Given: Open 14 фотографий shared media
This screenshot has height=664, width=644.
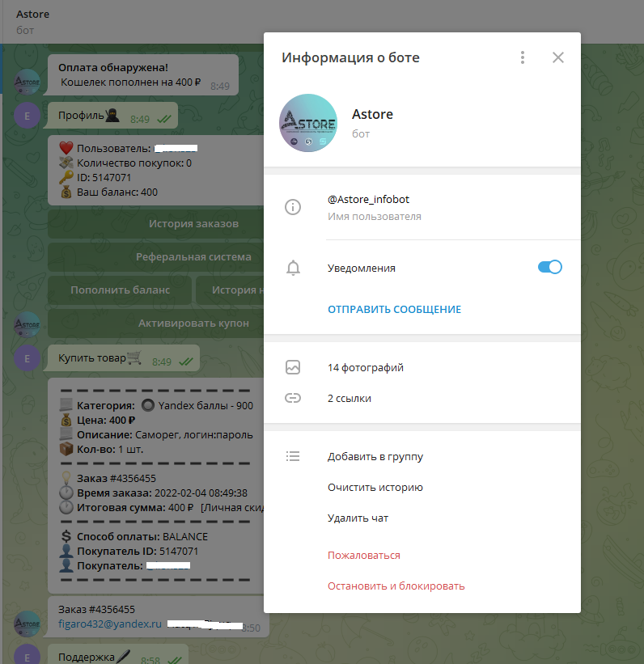Looking at the screenshot, I should pos(365,367).
